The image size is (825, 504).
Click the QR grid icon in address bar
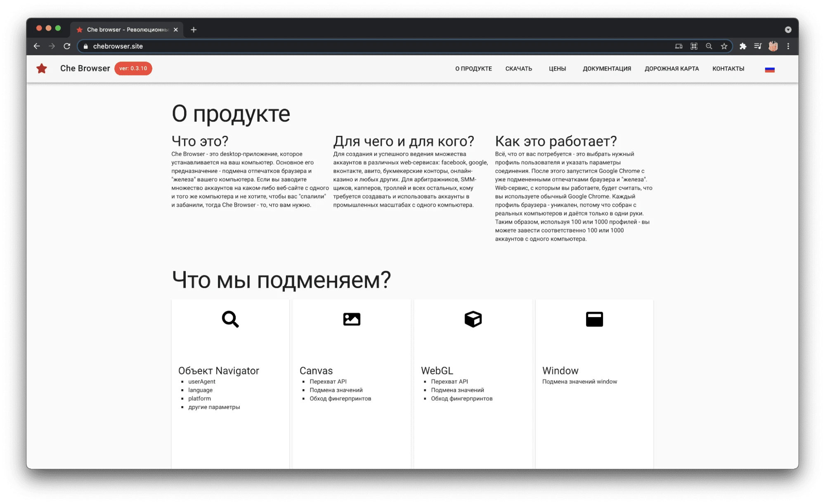tap(694, 46)
